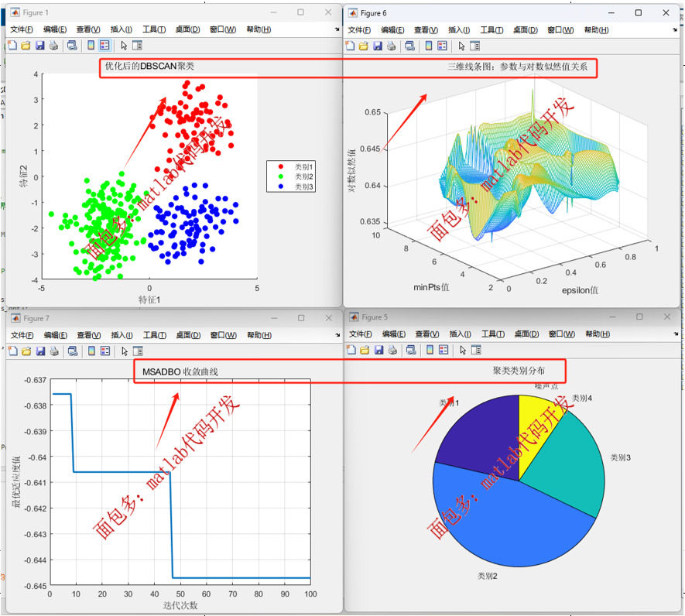The image size is (685, 616).
Task: Expand dock arrow in Figure 7 menu bar
Action: (337, 335)
